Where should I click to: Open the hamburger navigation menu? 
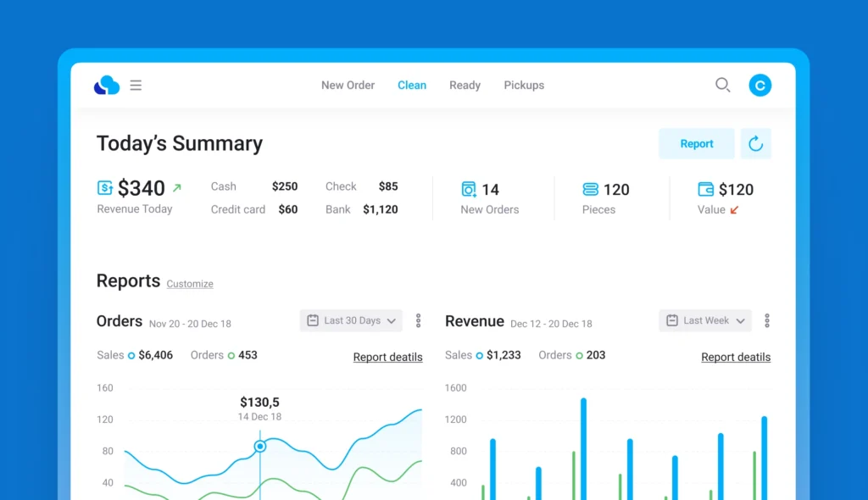point(136,85)
